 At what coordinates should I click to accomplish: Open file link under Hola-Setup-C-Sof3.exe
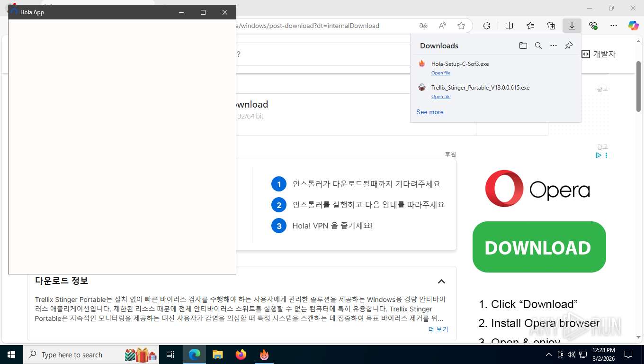pyautogui.click(x=441, y=73)
